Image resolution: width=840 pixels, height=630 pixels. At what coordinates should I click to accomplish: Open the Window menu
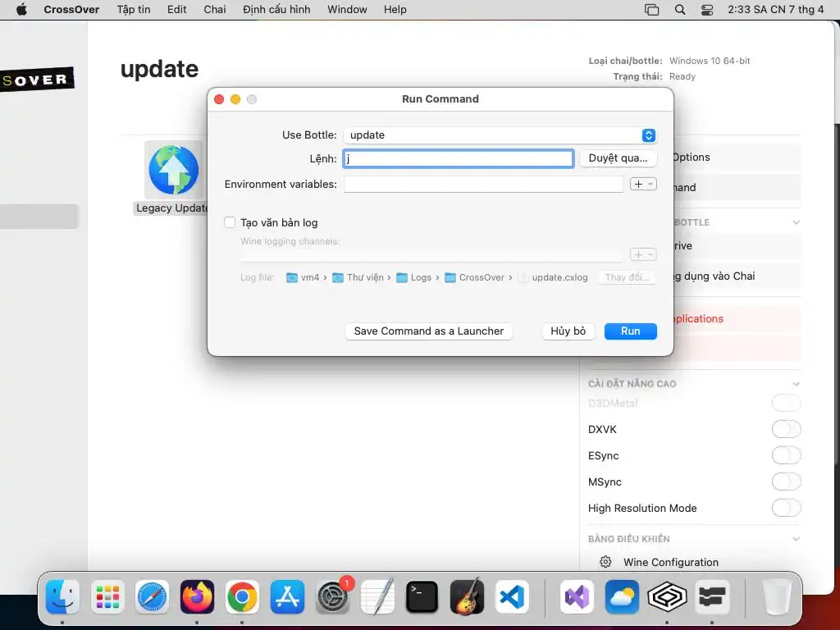[x=347, y=10]
